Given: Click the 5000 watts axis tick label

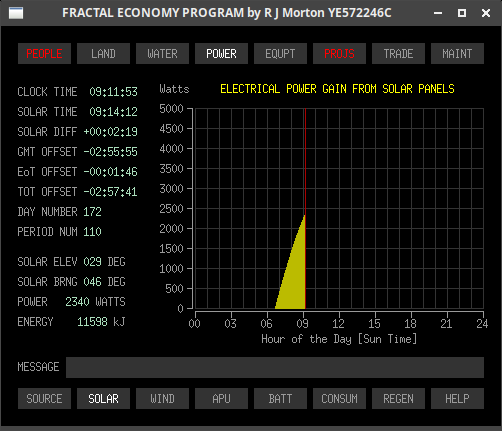Looking at the screenshot, I should [x=171, y=109].
